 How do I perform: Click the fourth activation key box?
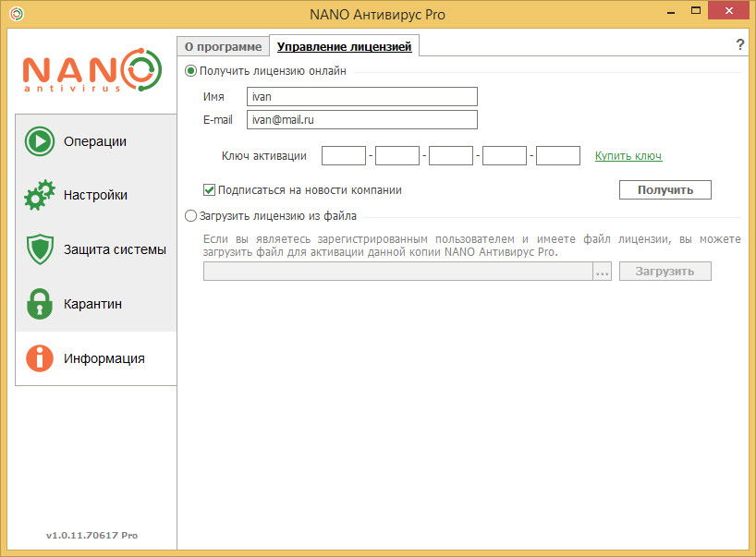(x=505, y=155)
